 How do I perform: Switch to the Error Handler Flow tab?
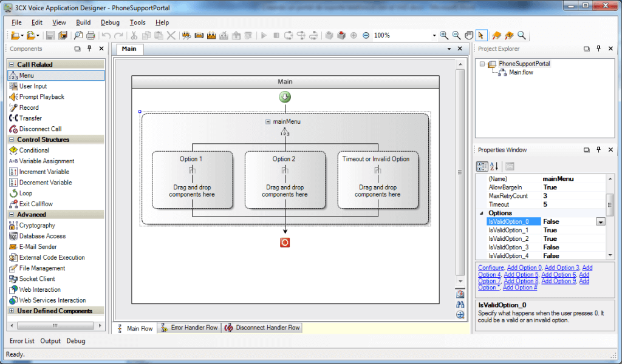point(190,328)
